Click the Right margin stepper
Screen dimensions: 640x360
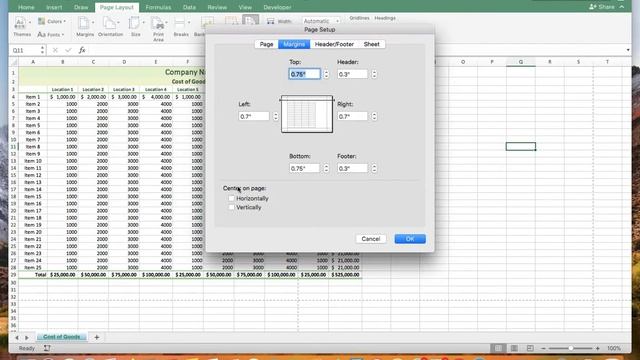(374, 116)
